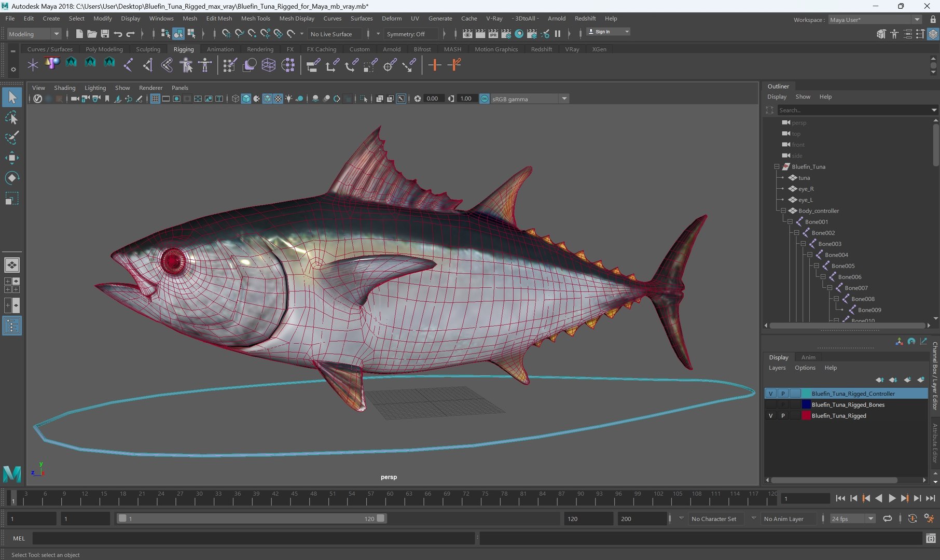
Task: Select Bone005 in the Outliner
Action: pos(843,266)
